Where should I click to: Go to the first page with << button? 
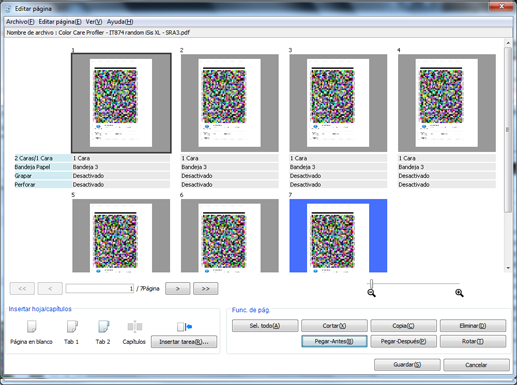(x=22, y=289)
